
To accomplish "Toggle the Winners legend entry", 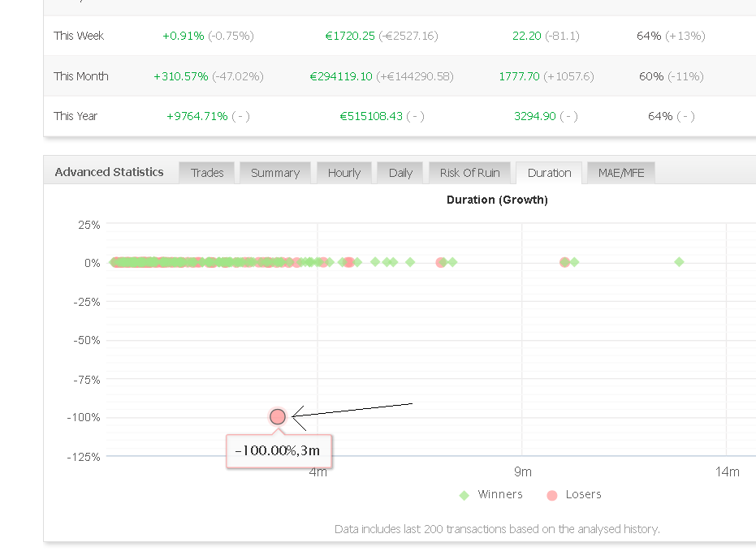I will [490, 495].
